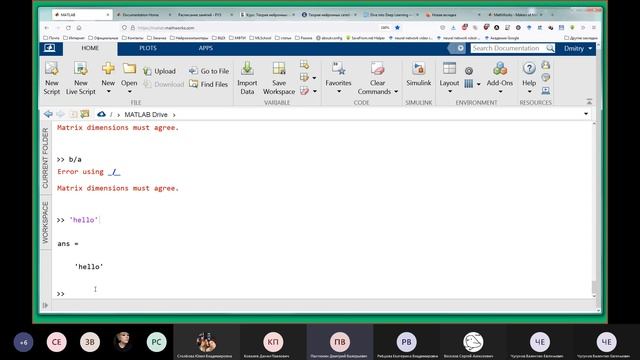
Task: Switch to the PLOTS tab
Action: 148,48
